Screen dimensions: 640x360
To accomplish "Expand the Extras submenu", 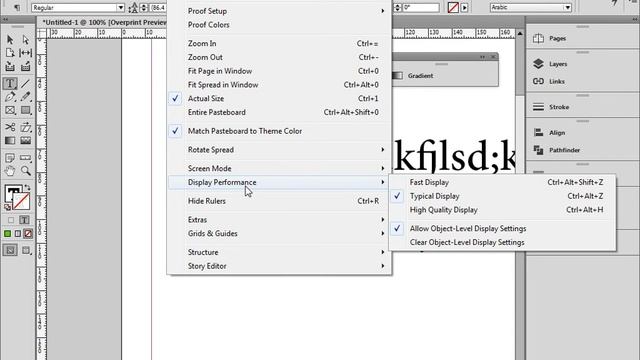I will pyautogui.click(x=279, y=220).
